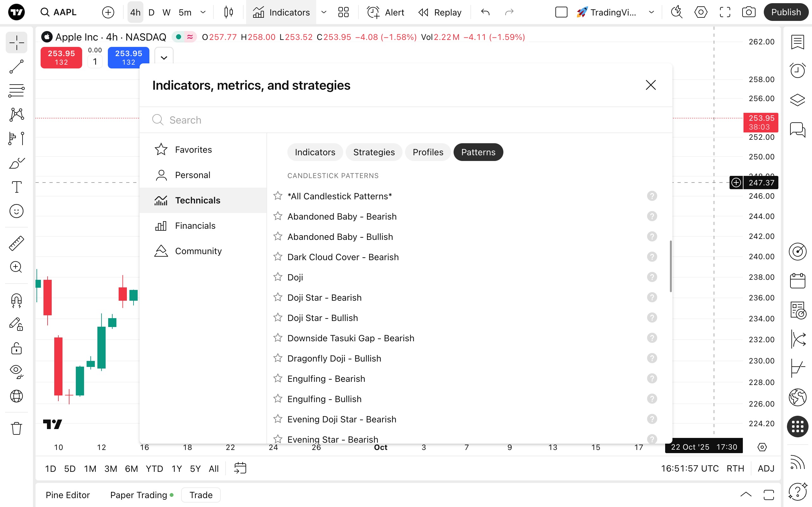Image resolution: width=812 pixels, height=507 pixels.
Task: Take a chart snapshot with camera icon
Action: point(749,12)
